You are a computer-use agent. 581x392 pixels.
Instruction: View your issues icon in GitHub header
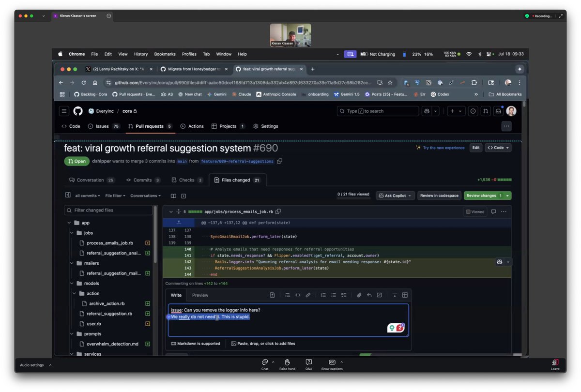473,111
